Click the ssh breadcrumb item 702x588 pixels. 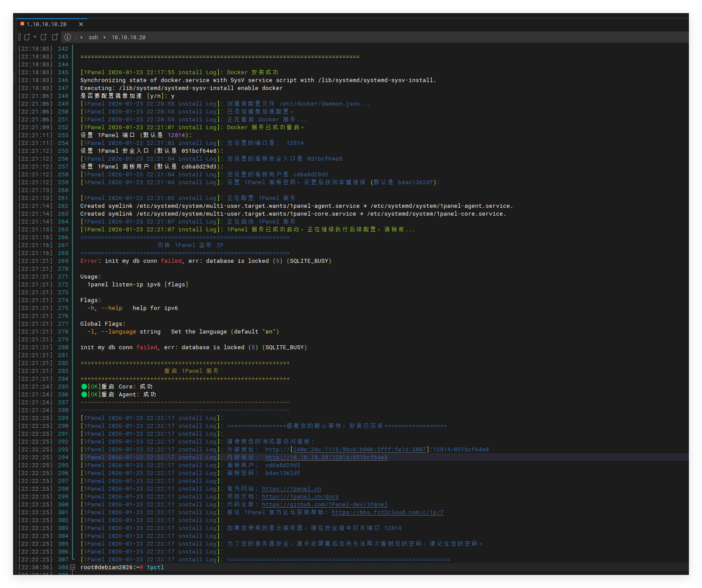[93, 38]
